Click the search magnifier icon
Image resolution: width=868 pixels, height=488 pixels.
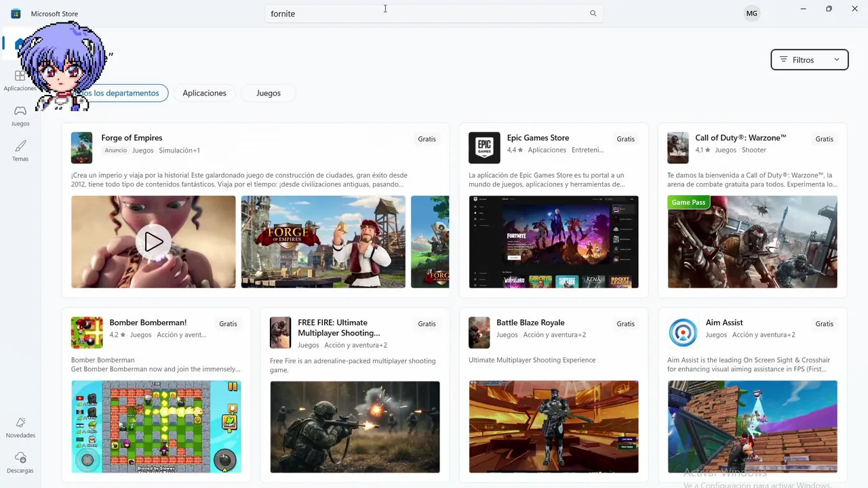(x=593, y=14)
